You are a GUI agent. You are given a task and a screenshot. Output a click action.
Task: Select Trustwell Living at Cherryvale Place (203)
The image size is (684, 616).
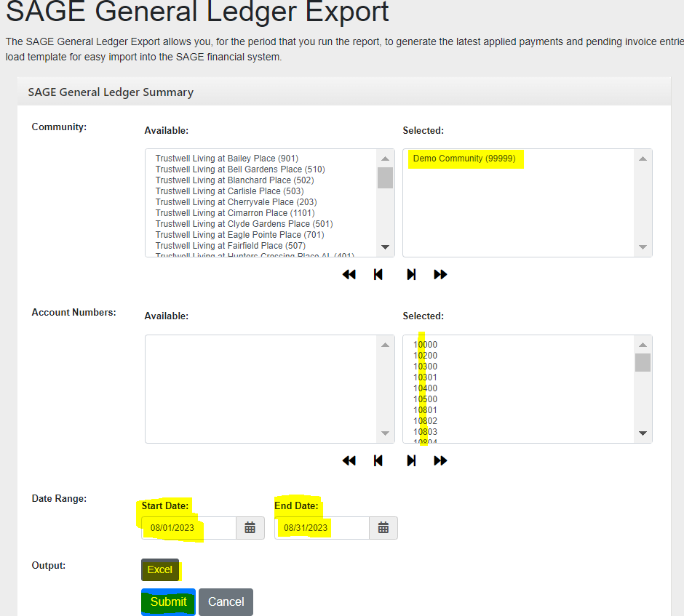(236, 202)
